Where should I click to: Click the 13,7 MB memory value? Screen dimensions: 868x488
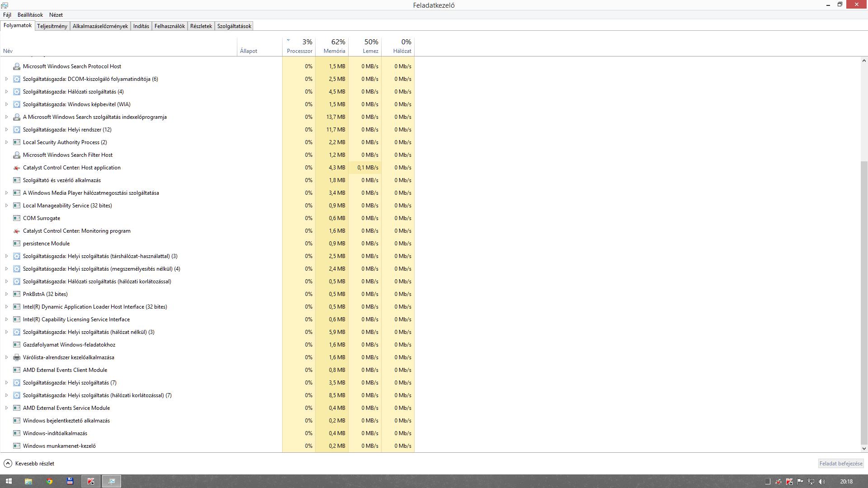[x=335, y=117]
